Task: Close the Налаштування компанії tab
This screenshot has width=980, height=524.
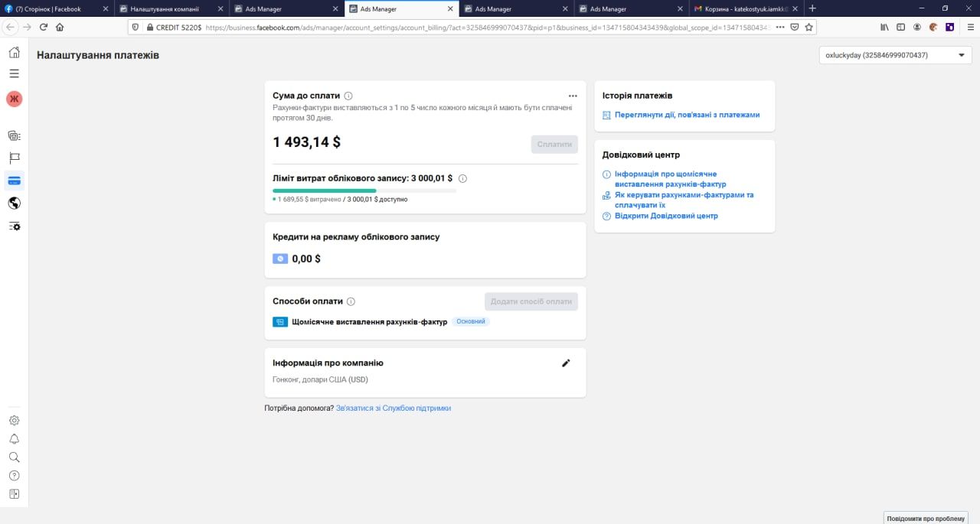Action: (220, 9)
